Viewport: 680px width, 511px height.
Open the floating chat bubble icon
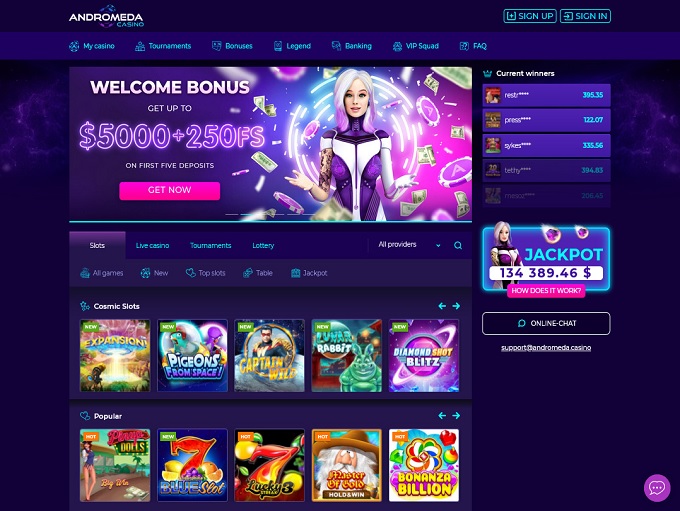pos(657,488)
